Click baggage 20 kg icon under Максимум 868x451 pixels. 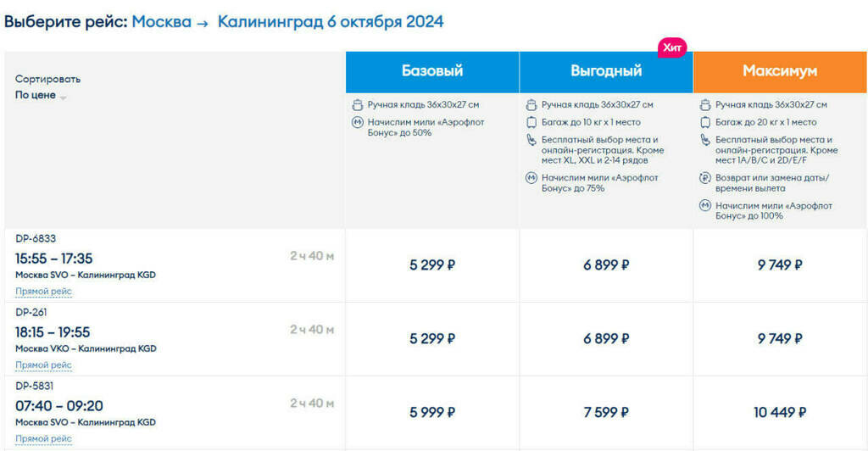[x=705, y=122]
